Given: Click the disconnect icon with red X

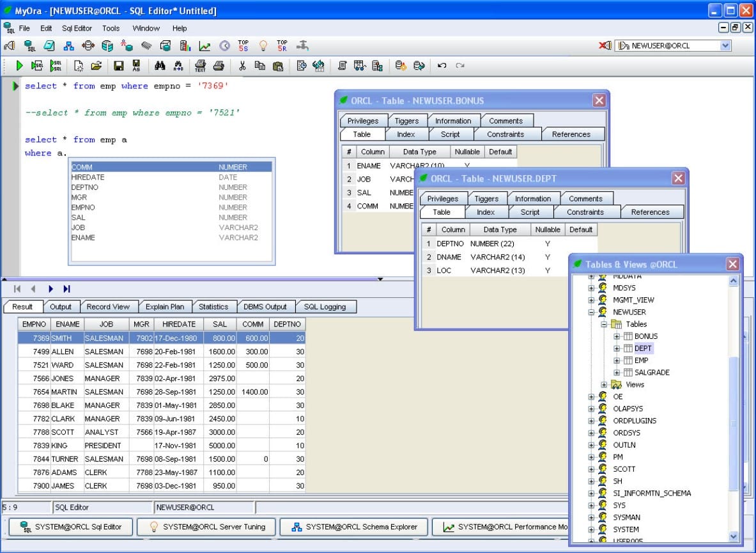Looking at the screenshot, I should pyautogui.click(x=605, y=46).
